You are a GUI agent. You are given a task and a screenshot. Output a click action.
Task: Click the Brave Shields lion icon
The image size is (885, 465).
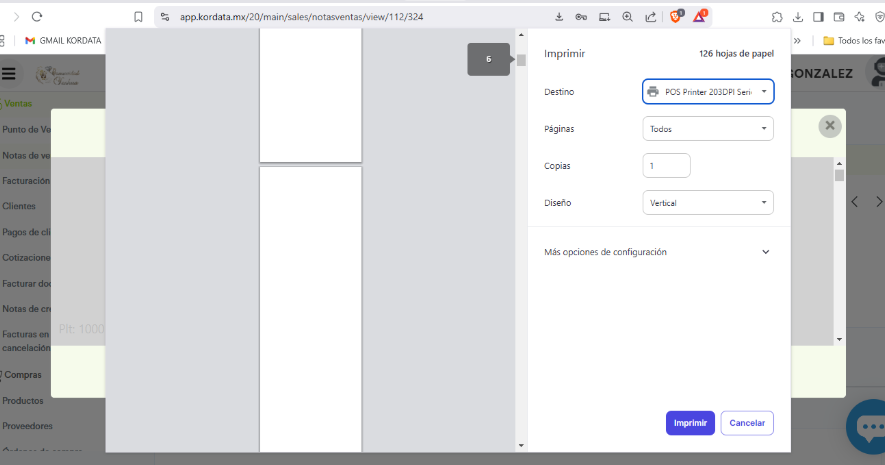[676, 16]
